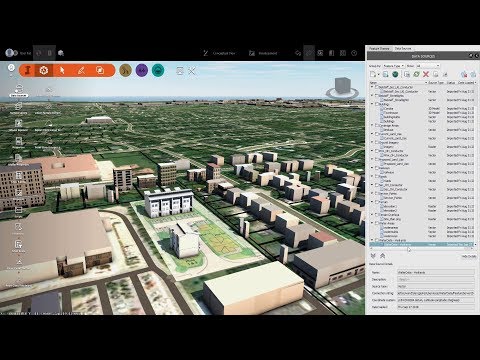
Task: Click the Description field in data source details
Action: pos(436,279)
